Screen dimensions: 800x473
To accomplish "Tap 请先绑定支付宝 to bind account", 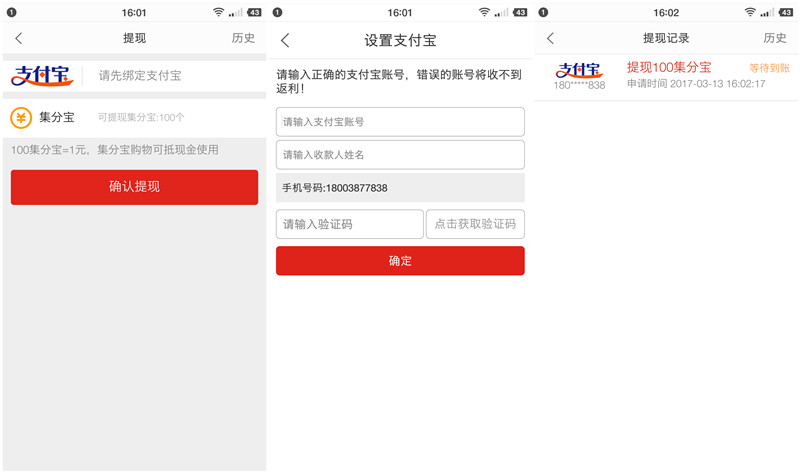I will tap(140, 76).
